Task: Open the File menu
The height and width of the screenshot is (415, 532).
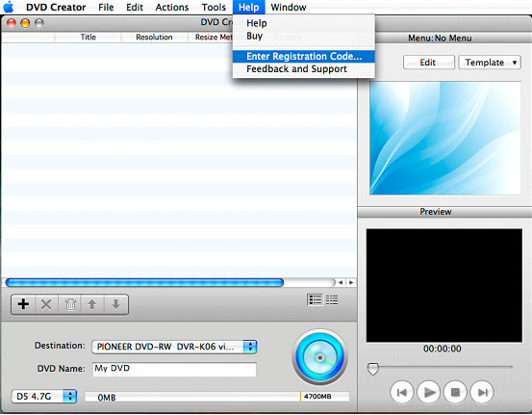Action: pos(106,7)
